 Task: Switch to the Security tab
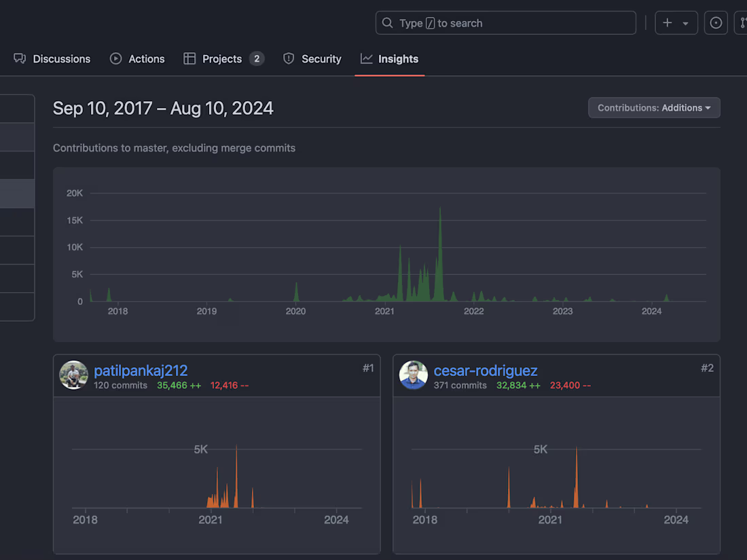321,58
